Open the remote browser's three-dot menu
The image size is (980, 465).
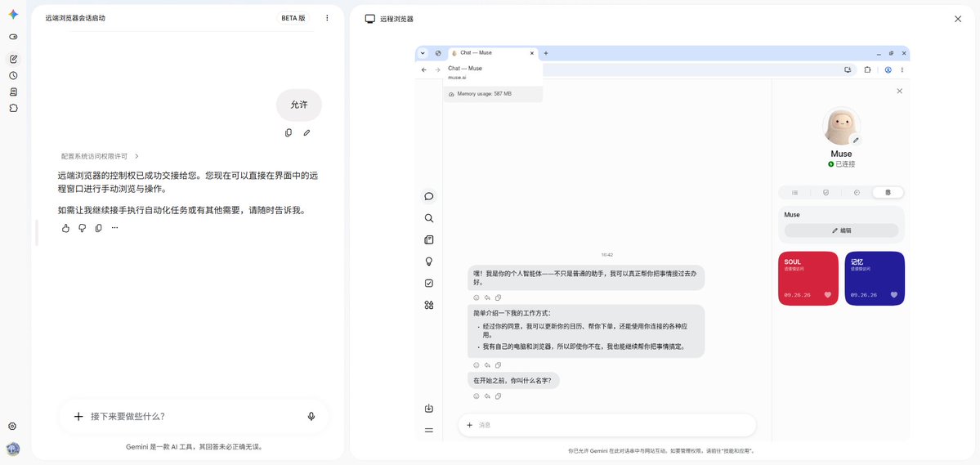coord(902,70)
